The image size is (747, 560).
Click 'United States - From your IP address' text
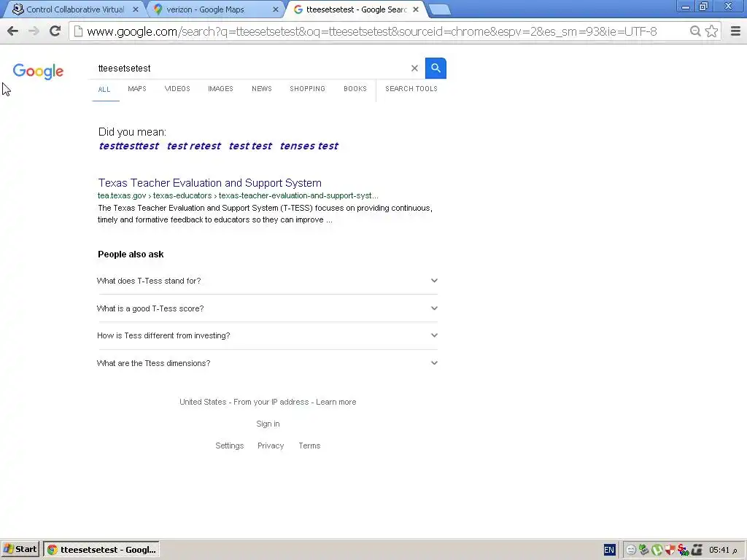coord(244,402)
